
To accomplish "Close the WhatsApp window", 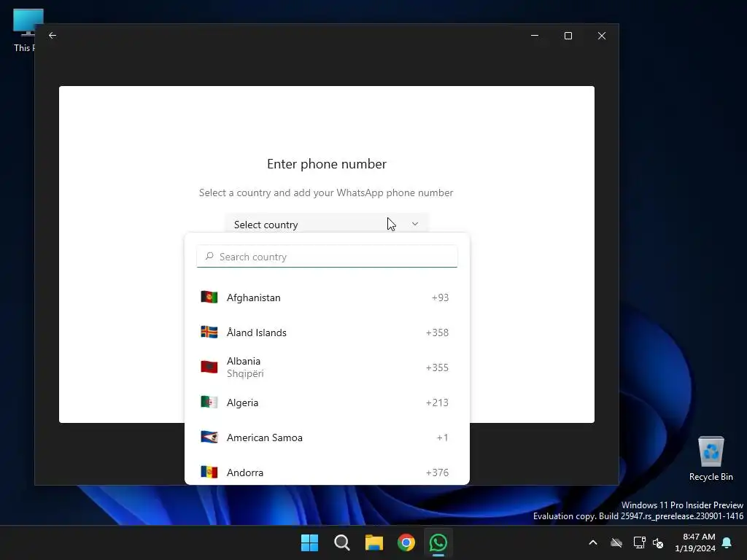I will click(602, 36).
